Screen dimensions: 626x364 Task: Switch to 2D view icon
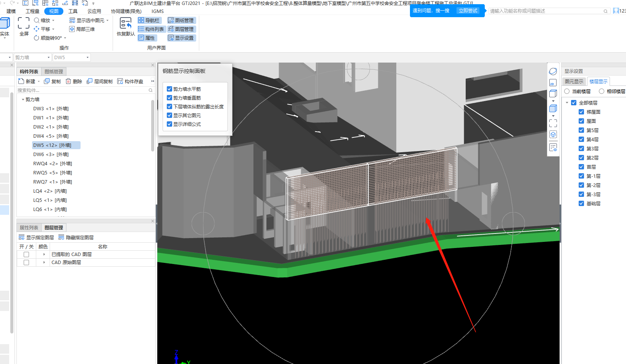click(553, 83)
